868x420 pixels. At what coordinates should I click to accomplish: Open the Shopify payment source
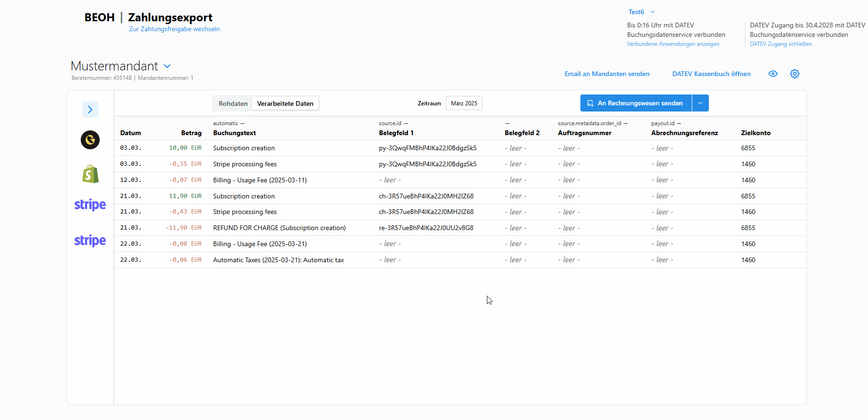(x=90, y=174)
